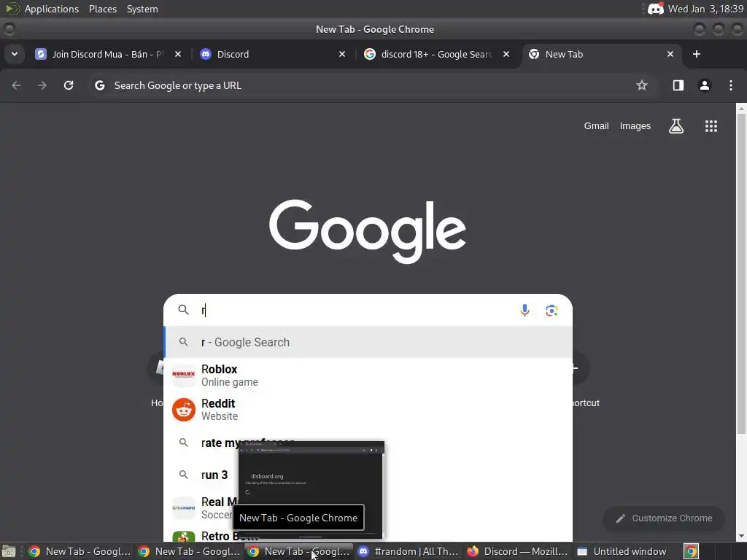
Task: Open the Gmail link
Action: (x=597, y=125)
